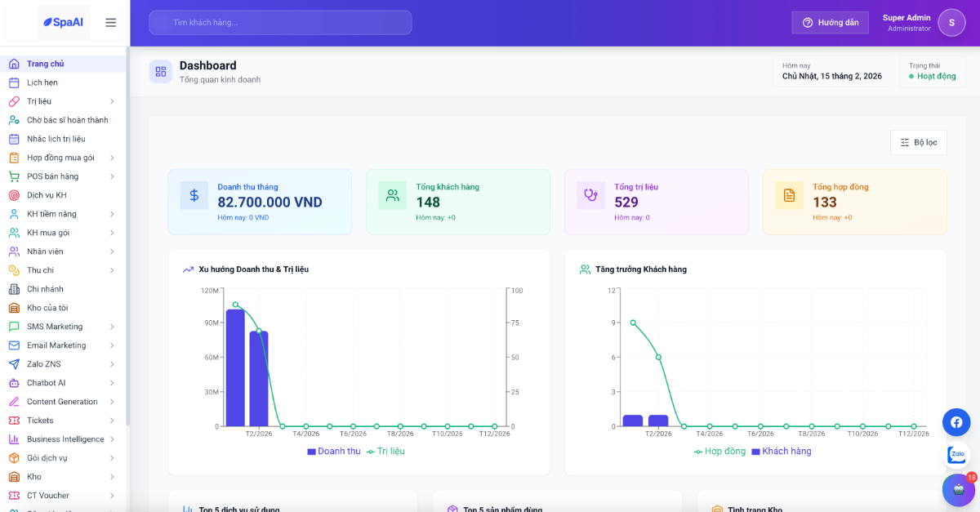Toggle Khách hàng series in legend
Image resolution: width=980 pixels, height=512 pixels.
[x=781, y=452]
